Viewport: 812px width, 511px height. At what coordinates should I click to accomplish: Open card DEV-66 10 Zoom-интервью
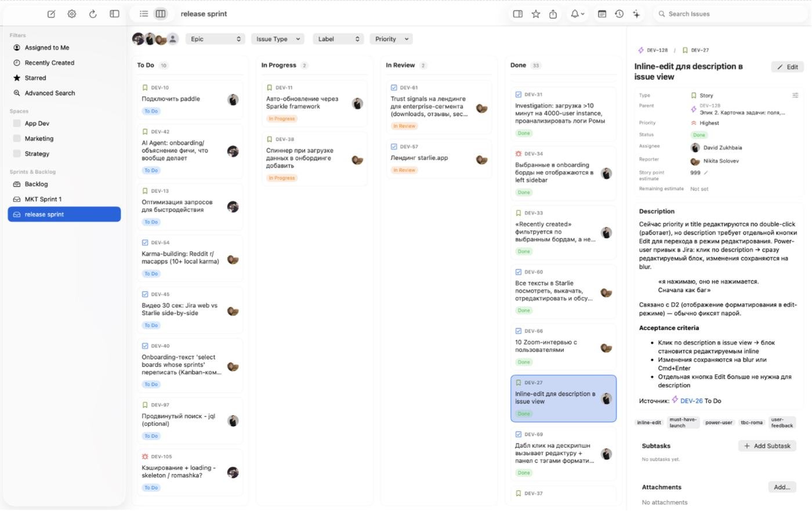tap(563, 347)
